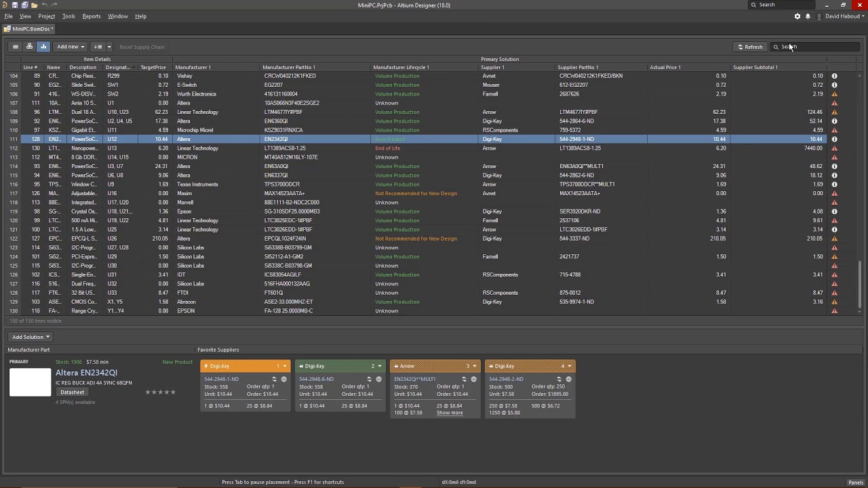Open the dropdown on Digi-Key supplier card 1

(285, 366)
